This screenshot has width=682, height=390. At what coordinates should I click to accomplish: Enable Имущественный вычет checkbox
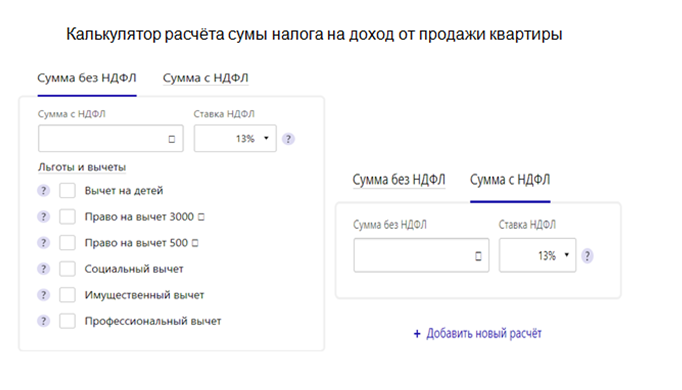pyautogui.click(x=67, y=295)
